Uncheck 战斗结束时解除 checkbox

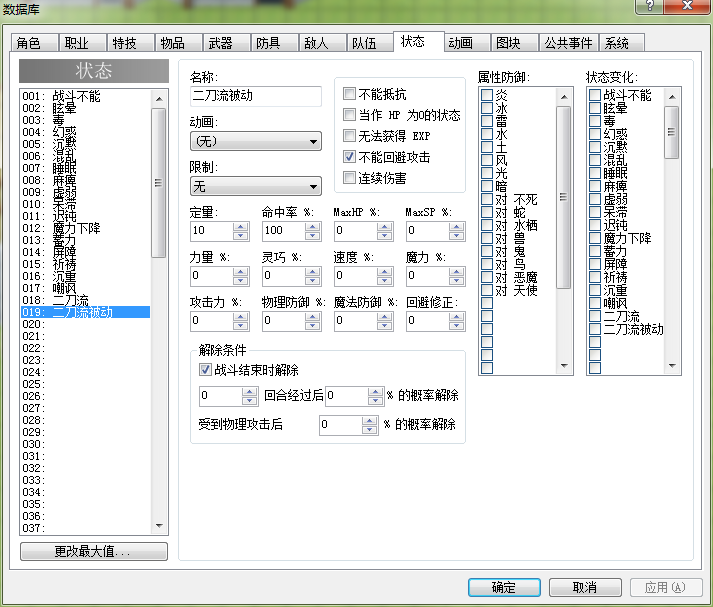(x=205, y=370)
